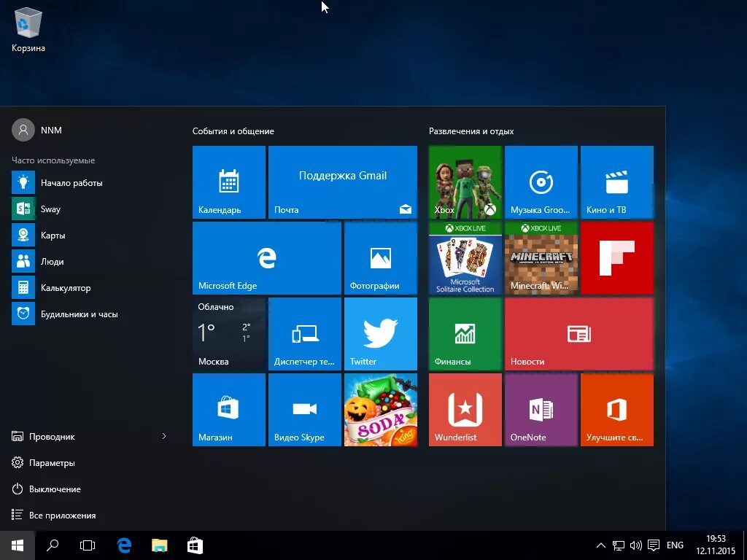The height and width of the screenshot is (560, 747).
Task: Launch the Wunderlist tile
Action: (x=465, y=410)
